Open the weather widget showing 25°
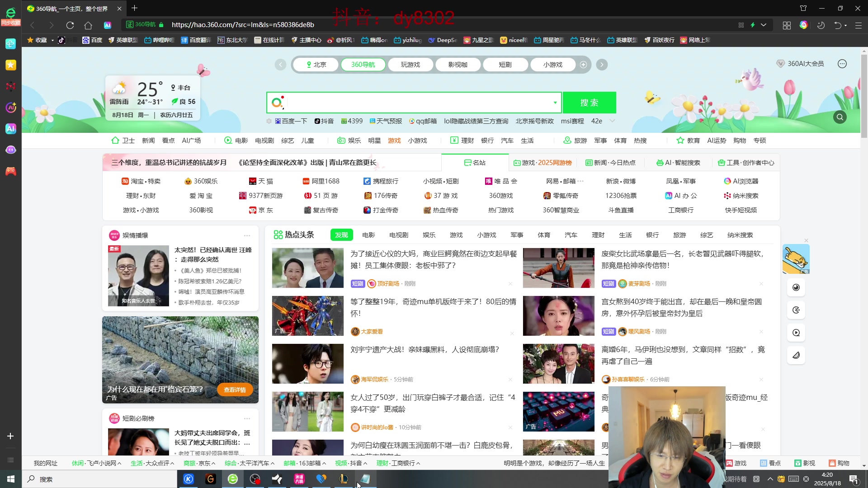Image resolution: width=868 pixels, height=488 pixels. point(153,98)
